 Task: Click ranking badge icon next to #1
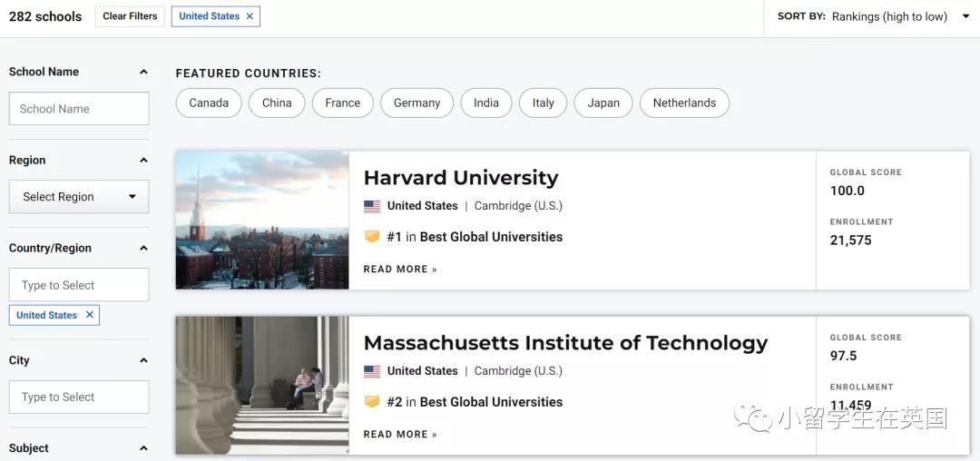372,237
